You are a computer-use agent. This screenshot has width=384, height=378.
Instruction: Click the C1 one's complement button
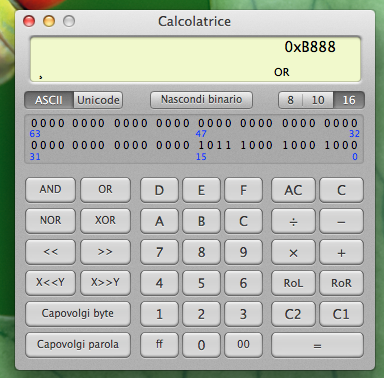point(341,314)
